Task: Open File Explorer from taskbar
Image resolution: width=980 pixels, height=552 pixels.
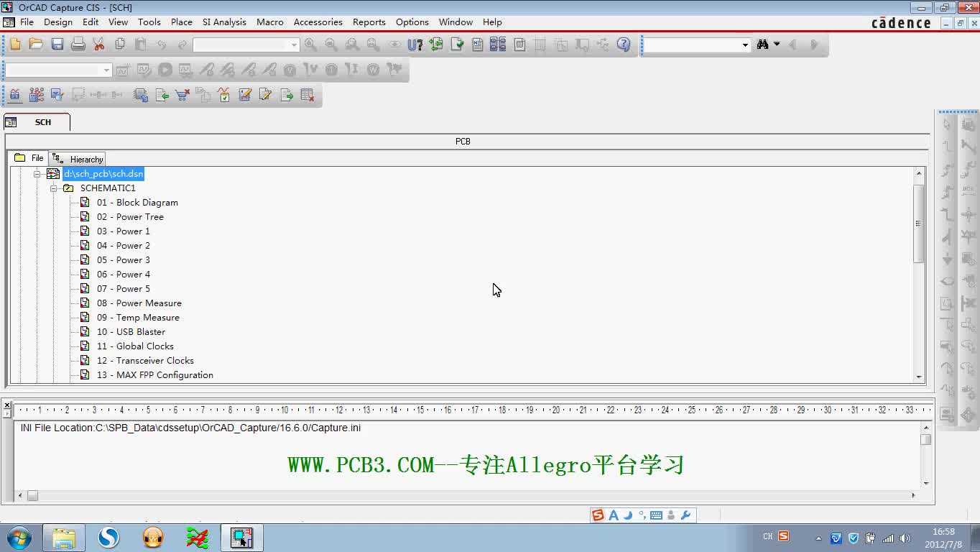Action: (x=64, y=537)
